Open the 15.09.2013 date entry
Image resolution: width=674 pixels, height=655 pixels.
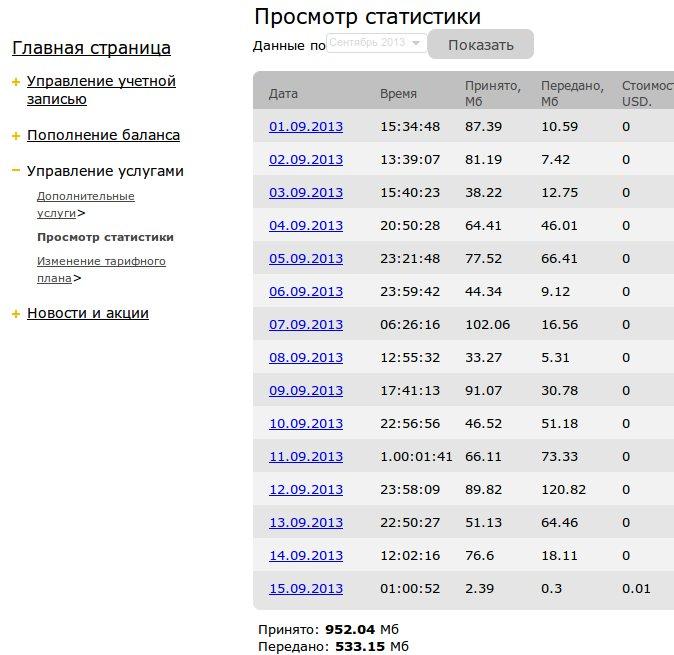tap(306, 588)
